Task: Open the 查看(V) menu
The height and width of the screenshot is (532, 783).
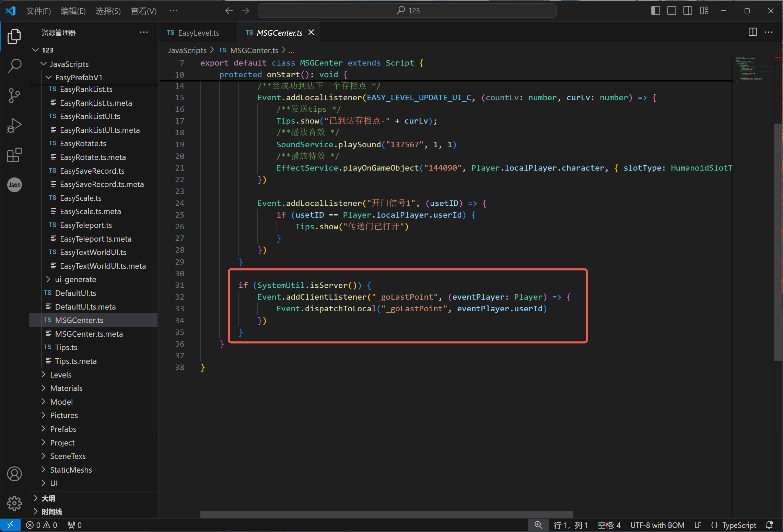Action: pyautogui.click(x=143, y=11)
